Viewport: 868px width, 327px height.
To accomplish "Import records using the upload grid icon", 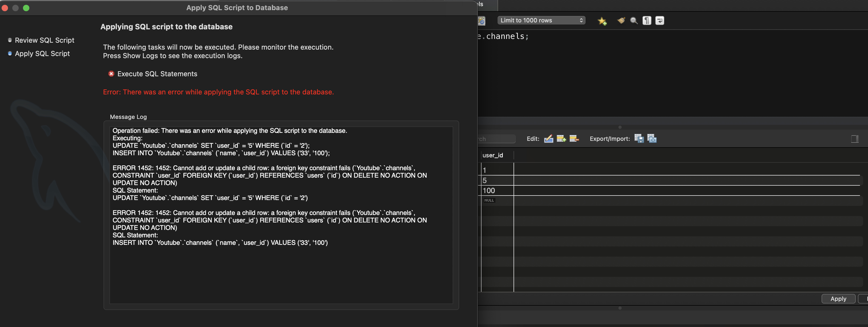I will coord(652,139).
